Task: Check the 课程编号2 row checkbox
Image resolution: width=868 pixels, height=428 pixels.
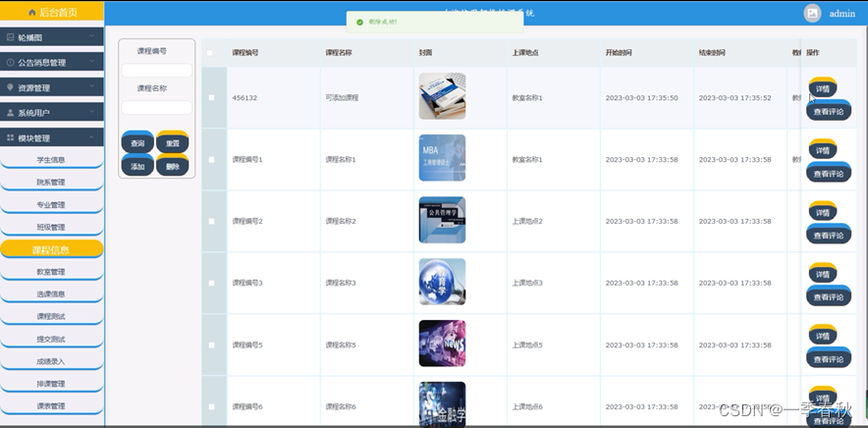Action: [x=211, y=221]
